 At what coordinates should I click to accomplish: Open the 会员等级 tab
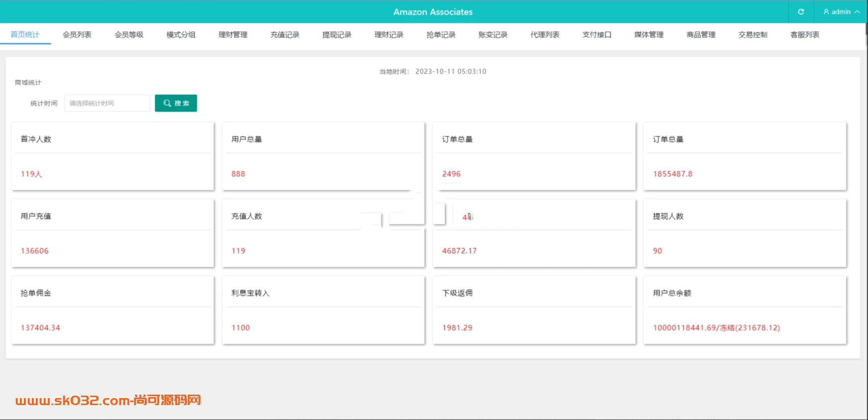pyautogui.click(x=129, y=35)
